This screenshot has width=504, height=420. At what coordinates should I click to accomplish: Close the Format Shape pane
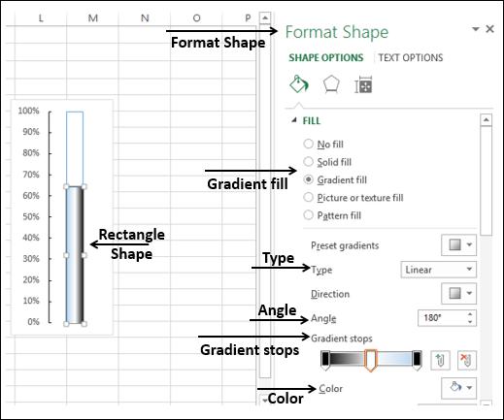[x=489, y=29]
